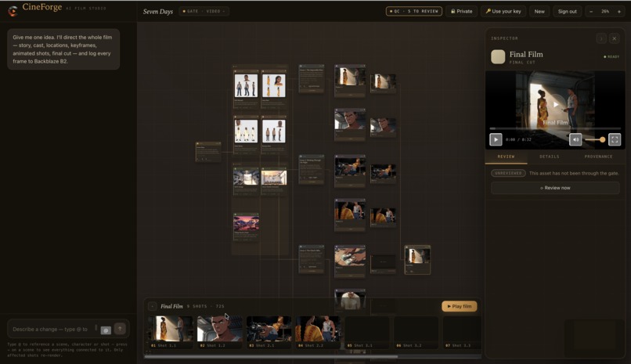This screenshot has height=364, width=631.
Task: Toggle the Private lock setting
Action: click(x=462, y=11)
